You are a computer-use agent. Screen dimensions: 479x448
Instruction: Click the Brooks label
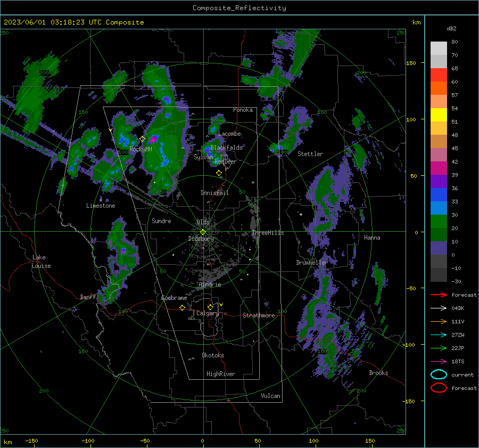pos(378,373)
